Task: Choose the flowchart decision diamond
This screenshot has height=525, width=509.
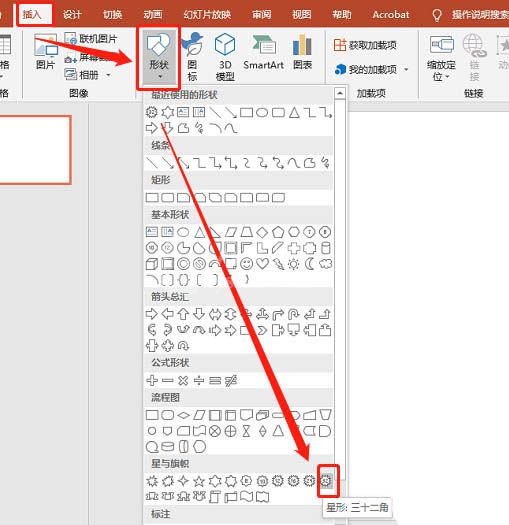Action: click(x=183, y=415)
